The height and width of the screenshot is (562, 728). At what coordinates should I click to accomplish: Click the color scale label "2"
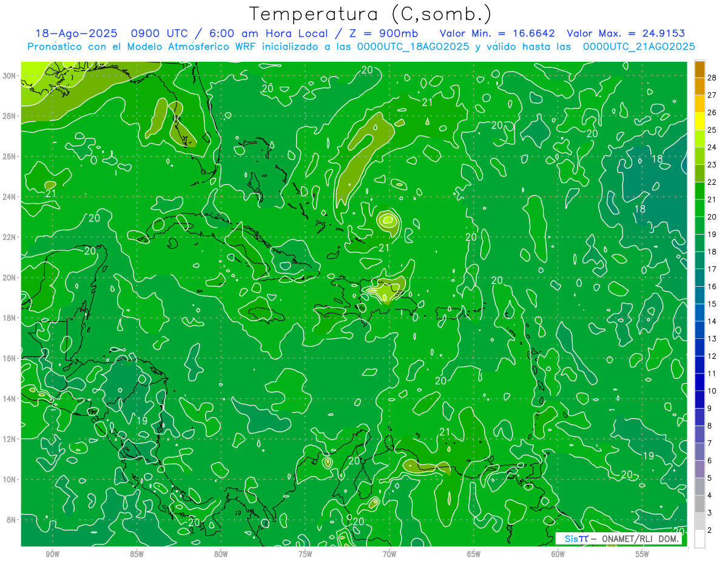(710, 530)
